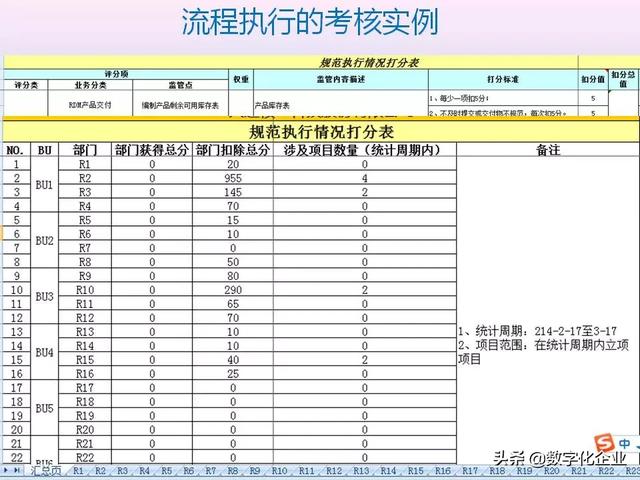The image size is (640, 480).
Task: Open the R15 sheet tab
Action: (x=416, y=471)
